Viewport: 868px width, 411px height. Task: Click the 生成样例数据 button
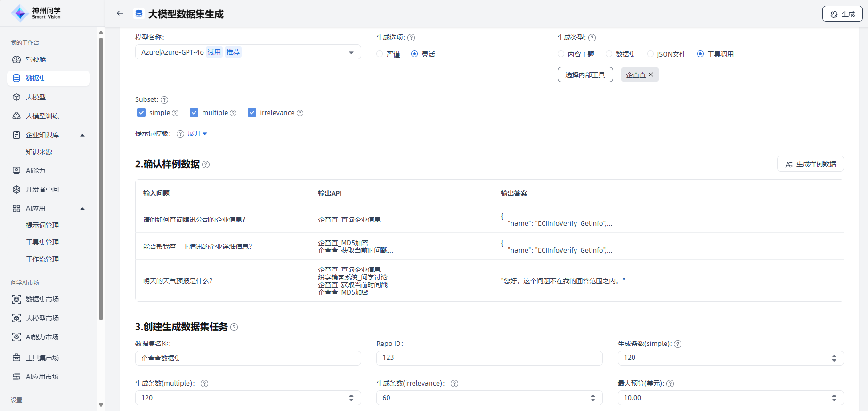tap(810, 164)
